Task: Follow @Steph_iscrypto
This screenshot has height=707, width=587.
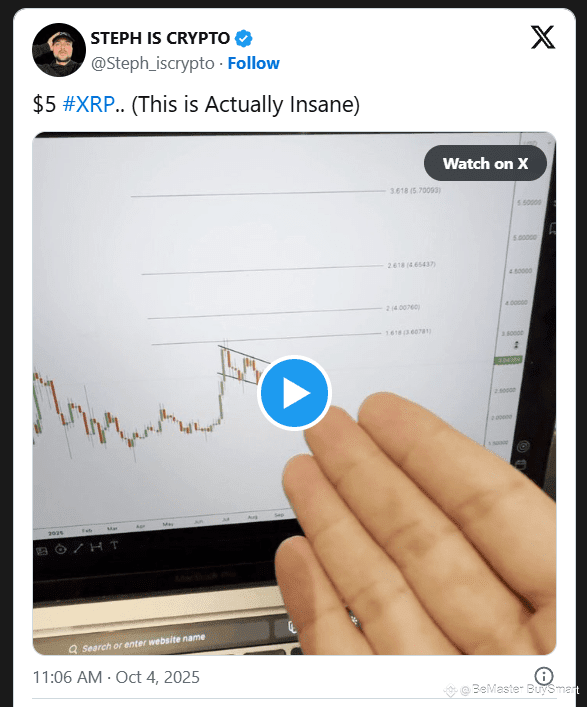Action: coord(253,63)
